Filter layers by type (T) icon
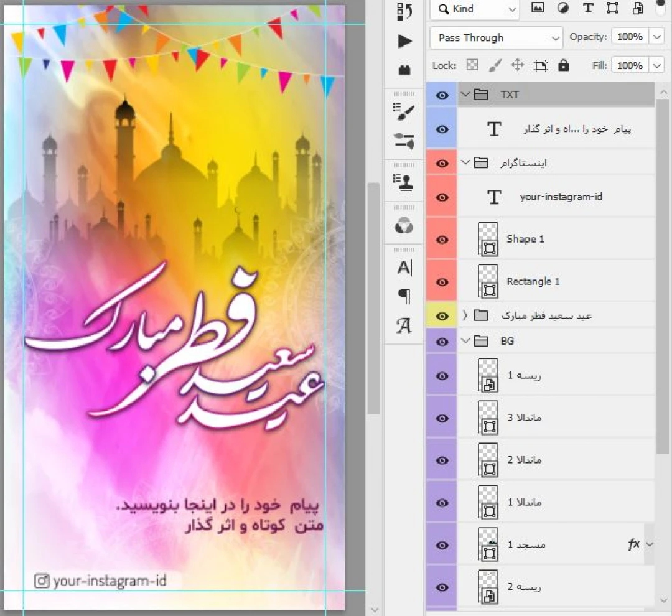Image resolution: width=672 pixels, height=616 pixels. point(587,8)
